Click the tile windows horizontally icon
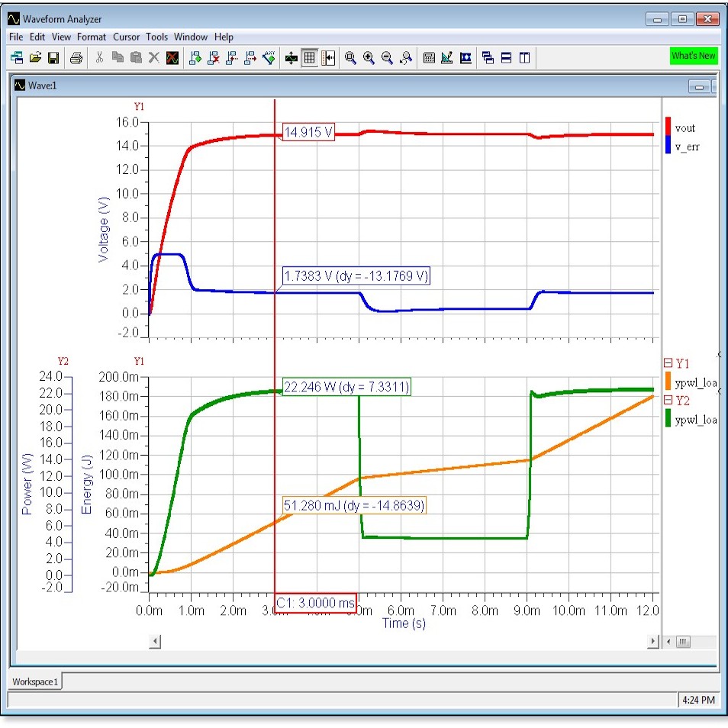This screenshot has height=728, width=728. tap(507, 58)
